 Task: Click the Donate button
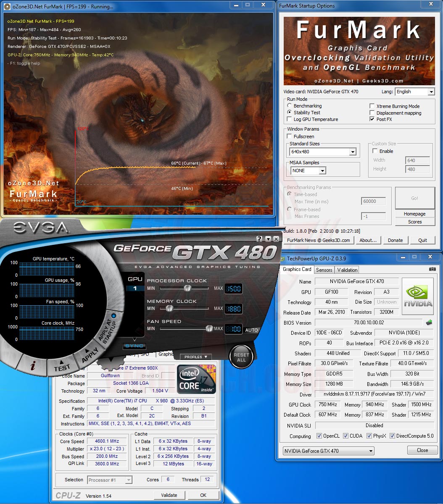395,240
